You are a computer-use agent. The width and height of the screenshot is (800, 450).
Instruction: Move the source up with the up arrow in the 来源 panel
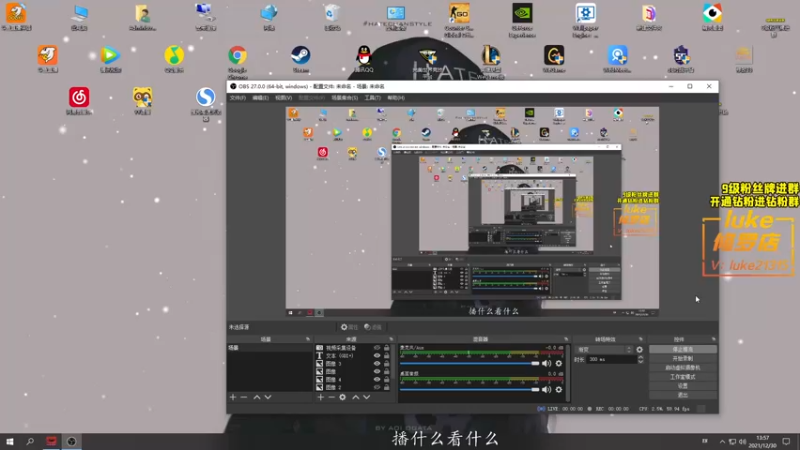356,397
